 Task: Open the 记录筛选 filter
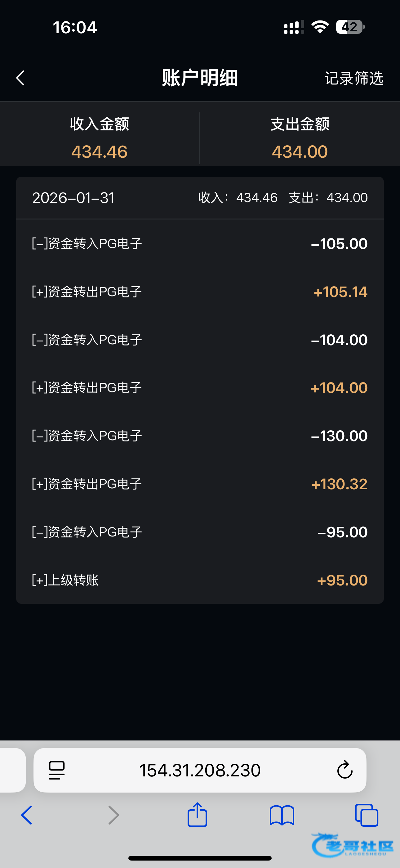[353, 78]
